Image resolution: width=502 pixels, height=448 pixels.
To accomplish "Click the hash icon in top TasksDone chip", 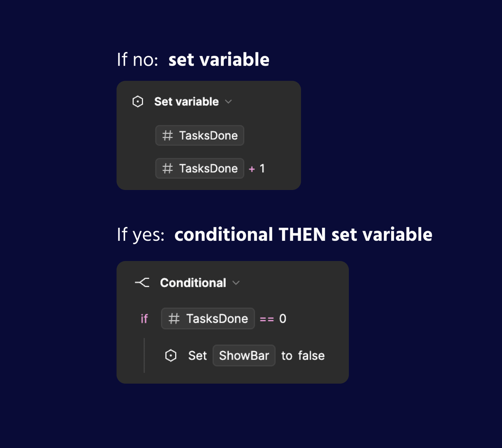I will pyautogui.click(x=168, y=135).
